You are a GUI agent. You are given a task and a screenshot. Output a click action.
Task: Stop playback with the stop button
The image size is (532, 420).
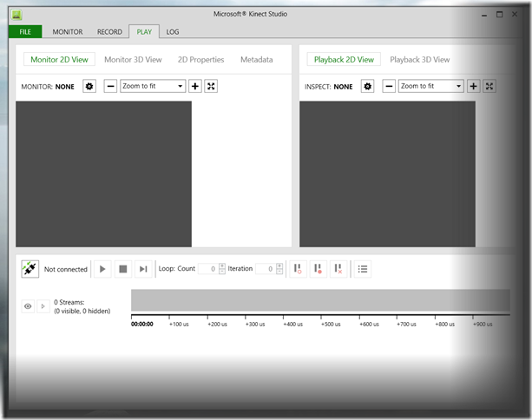[123, 269]
